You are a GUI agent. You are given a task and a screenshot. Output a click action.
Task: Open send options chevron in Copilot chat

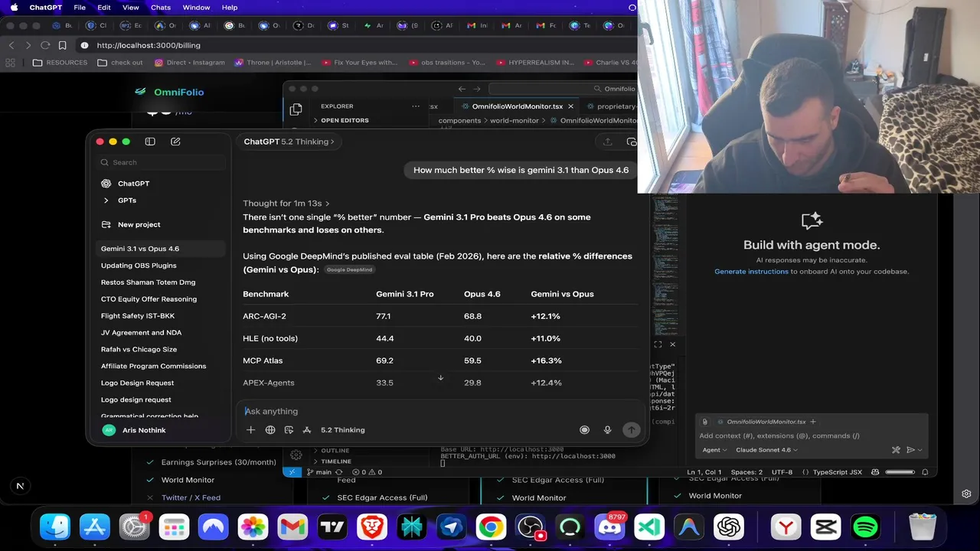point(920,450)
